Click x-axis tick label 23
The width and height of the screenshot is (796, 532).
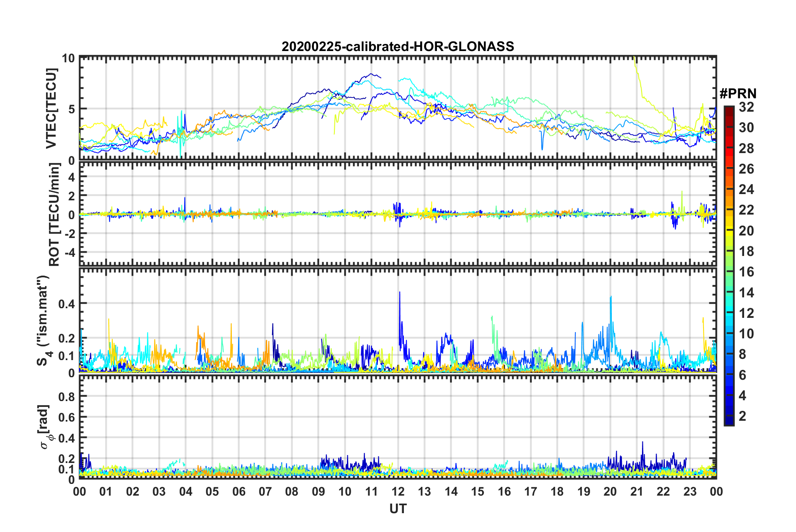tap(690, 491)
